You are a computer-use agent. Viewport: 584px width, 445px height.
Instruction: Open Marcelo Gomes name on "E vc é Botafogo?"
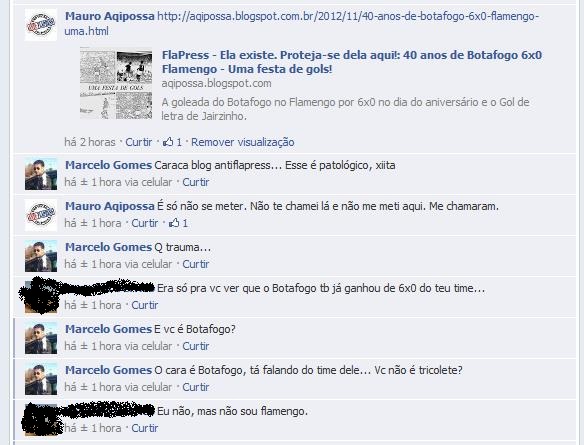108,329
